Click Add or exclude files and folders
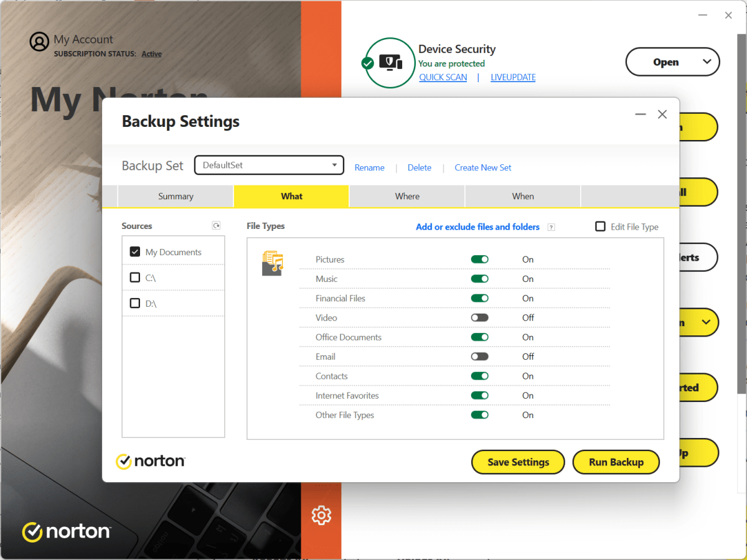Viewport: 747px width, 560px height. point(477,227)
